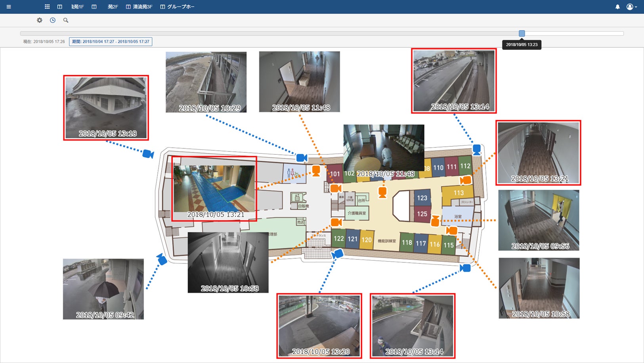This screenshot has height=363, width=644.
Task: Click room 123 on the floor map
Action: pos(422,198)
